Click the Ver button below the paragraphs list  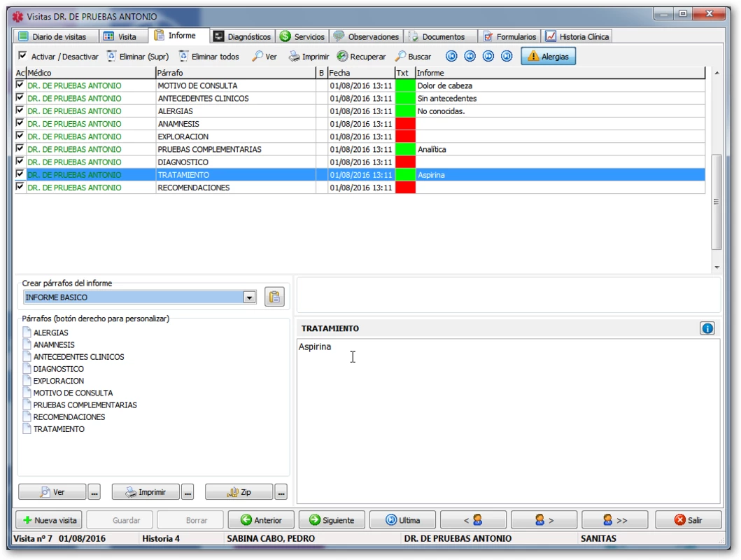click(52, 492)
